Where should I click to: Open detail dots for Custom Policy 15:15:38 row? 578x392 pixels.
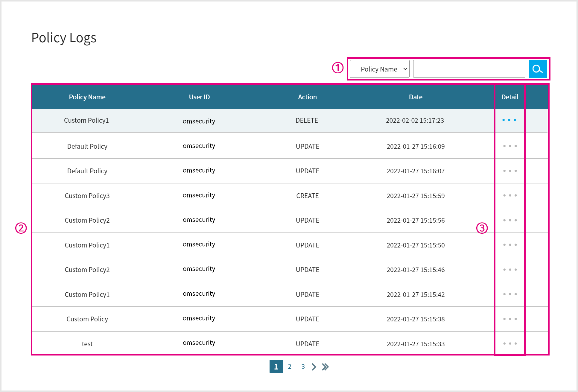tap(510, 319)
